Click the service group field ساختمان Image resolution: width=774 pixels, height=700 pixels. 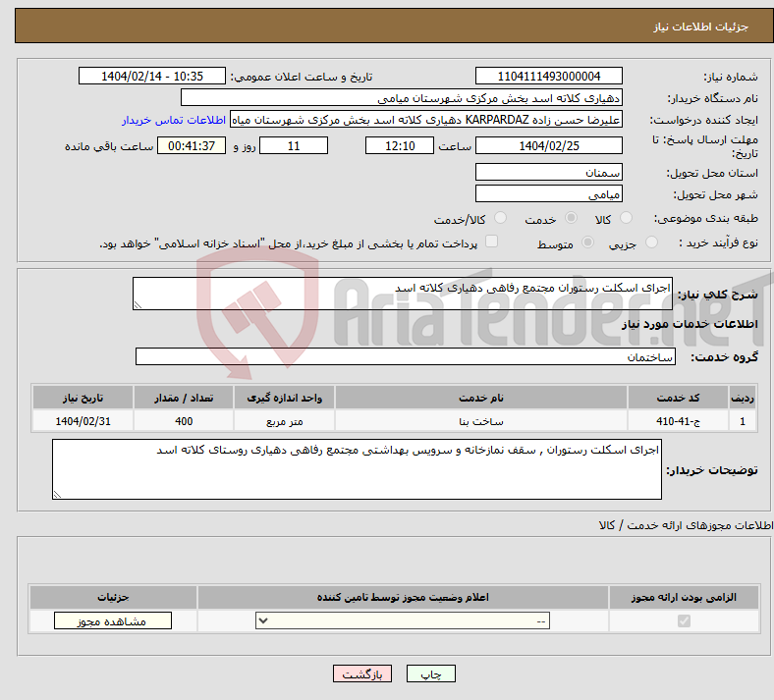pos(406,356)
